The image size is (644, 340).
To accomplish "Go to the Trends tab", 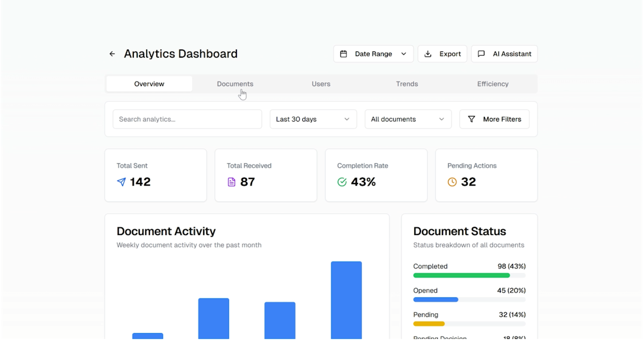I will [407, 84].
